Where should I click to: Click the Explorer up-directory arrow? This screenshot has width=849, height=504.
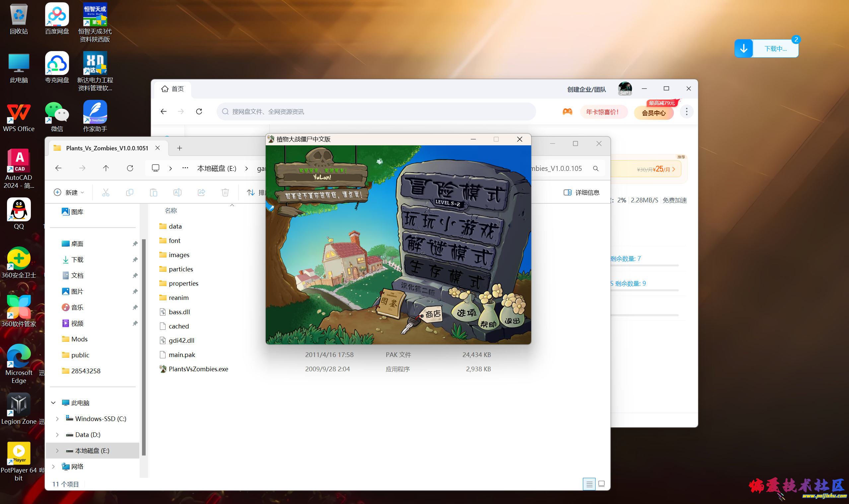tap(106, 168)
